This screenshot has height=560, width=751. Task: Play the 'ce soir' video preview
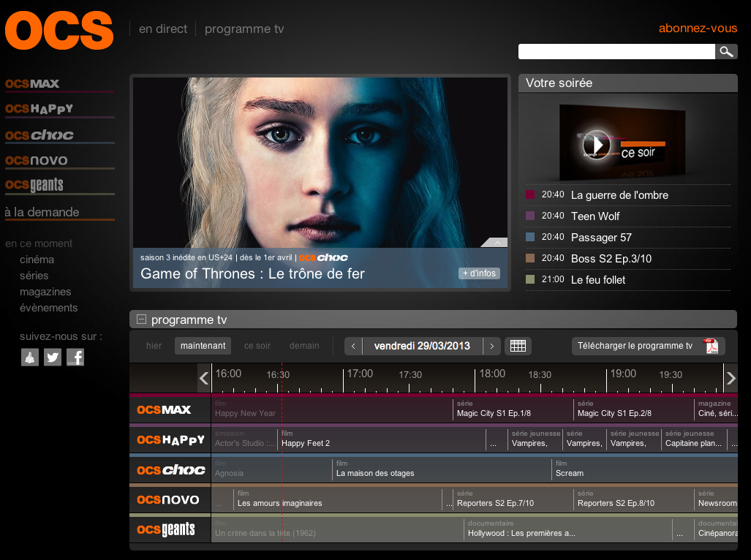click(x=596, y=144)
